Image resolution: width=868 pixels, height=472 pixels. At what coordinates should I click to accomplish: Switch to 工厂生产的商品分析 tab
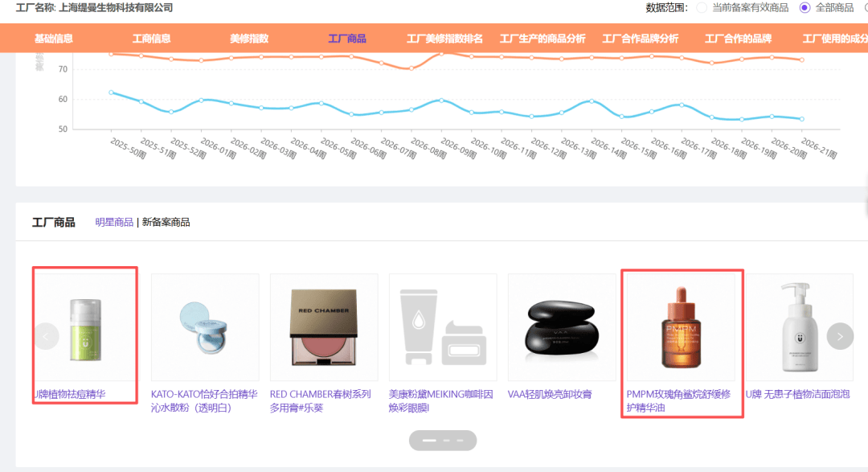(x=542, y=39)
